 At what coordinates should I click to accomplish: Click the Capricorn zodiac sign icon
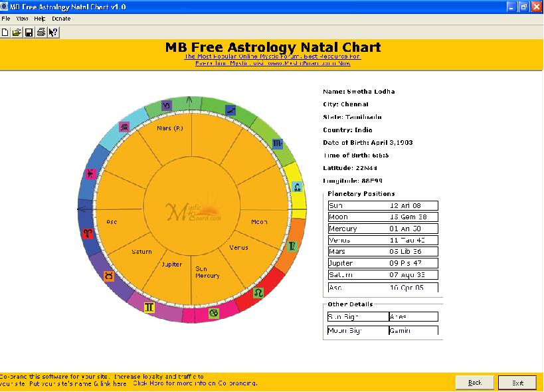click(x=167, y=105)
